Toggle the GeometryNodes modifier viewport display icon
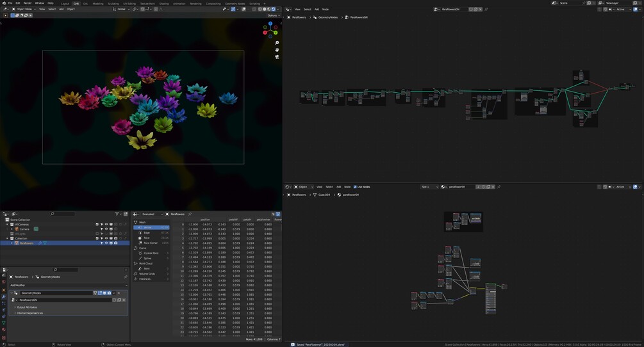Viewport: 644px width, 347px height. coord(104,293)
